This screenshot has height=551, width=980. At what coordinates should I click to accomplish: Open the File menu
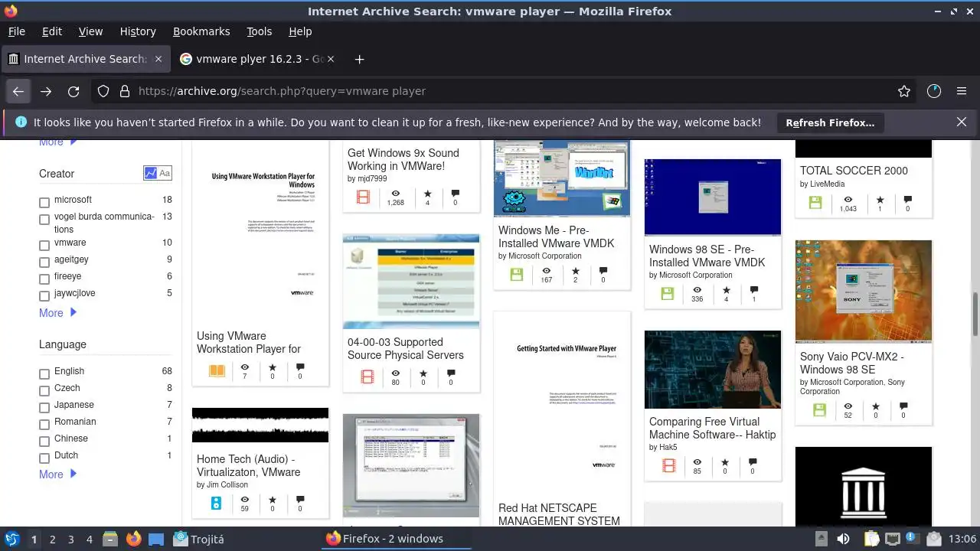[16, 31]
